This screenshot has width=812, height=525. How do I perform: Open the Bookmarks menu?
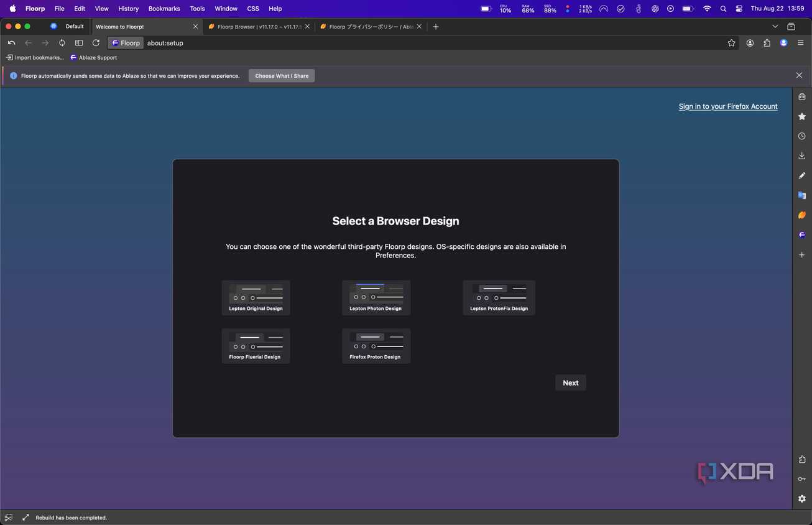tap(164, 9)
